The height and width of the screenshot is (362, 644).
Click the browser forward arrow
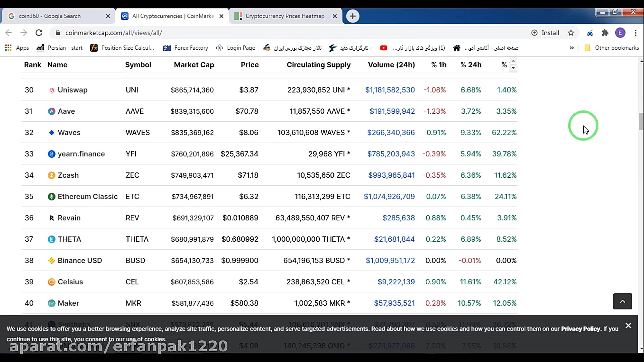[x=23, y=33]
